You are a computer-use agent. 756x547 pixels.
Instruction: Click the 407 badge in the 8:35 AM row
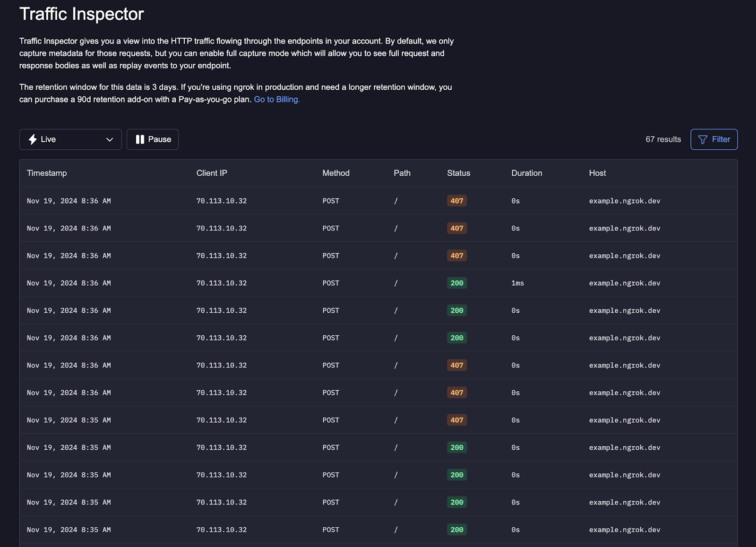(456, 420)
